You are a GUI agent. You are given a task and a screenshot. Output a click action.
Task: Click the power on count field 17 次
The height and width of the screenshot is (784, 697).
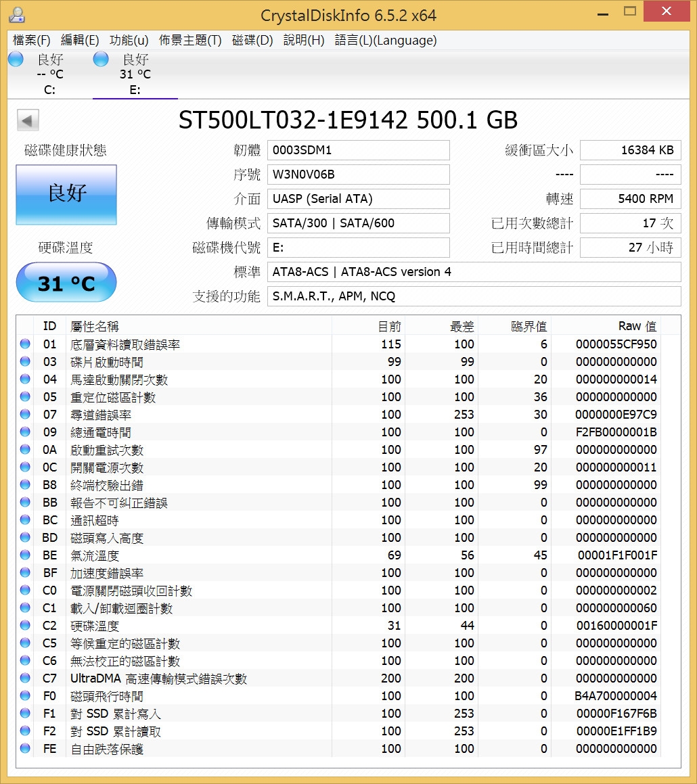631,223
